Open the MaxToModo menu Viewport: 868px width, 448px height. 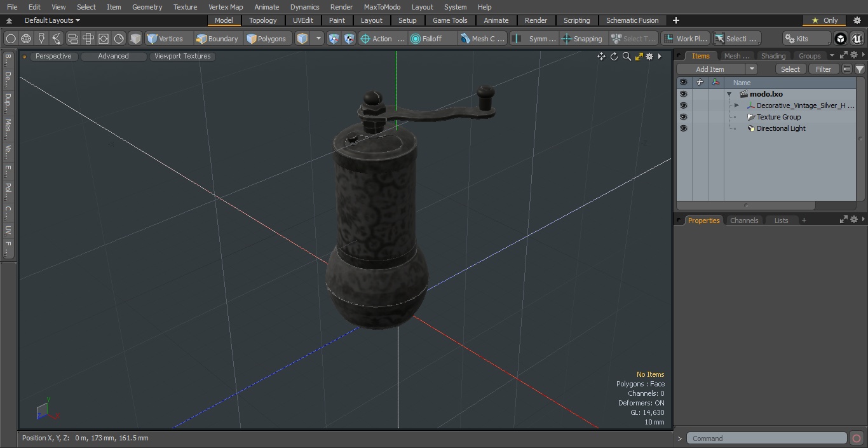(x=382, y=7)
